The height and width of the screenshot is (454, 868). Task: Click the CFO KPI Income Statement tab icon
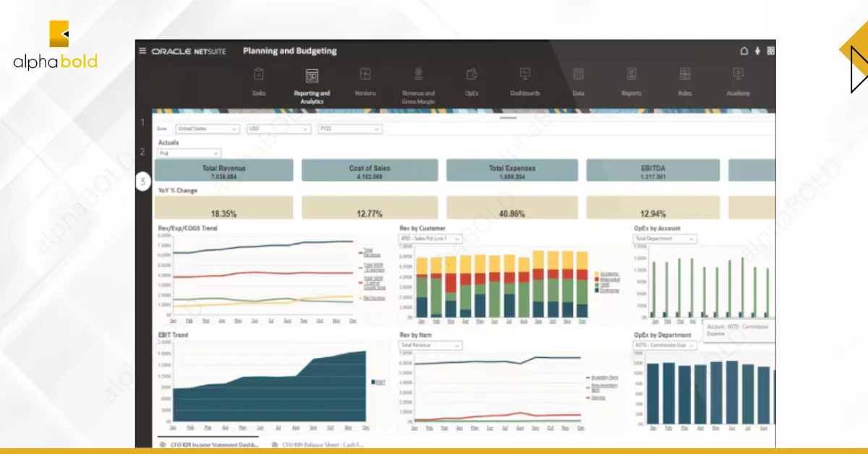pyautogui.click(x=162, y=445)
